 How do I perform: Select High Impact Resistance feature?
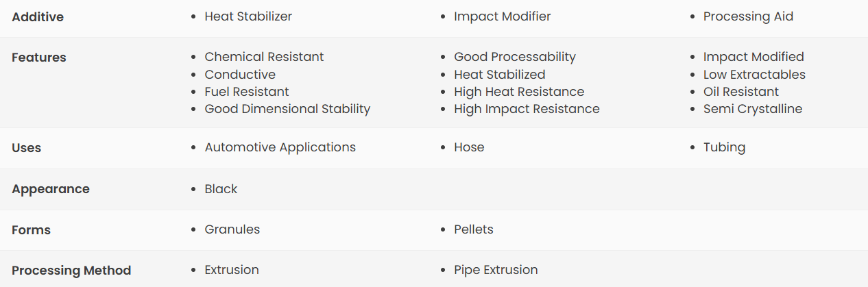point(527,109)
